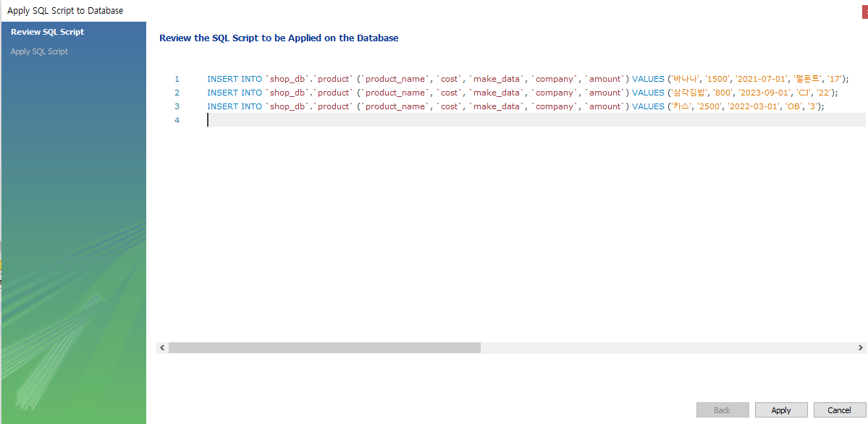Click `shop_db` schema name on line 2
This screenshot has width=868, height=424.
click(287, 93)
